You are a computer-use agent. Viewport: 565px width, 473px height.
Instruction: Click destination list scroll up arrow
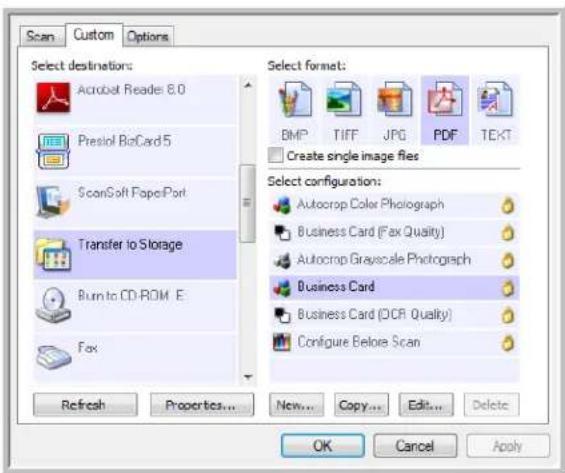point(248,85)
